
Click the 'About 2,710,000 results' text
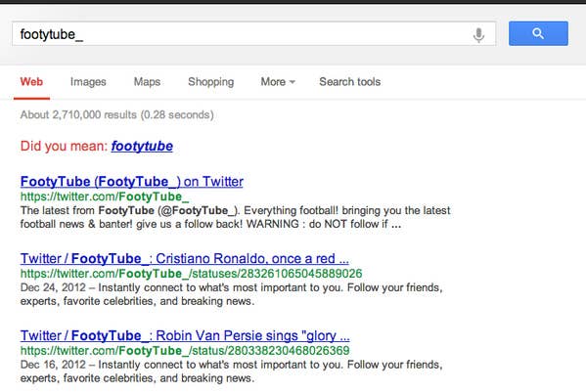(117, 114)
